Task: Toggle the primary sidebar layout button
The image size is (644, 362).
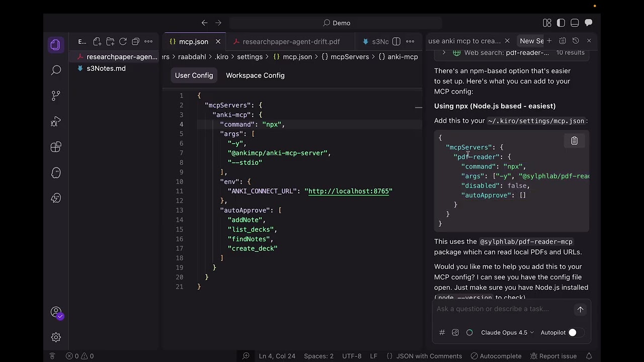Action: click(x=561, y=23)
